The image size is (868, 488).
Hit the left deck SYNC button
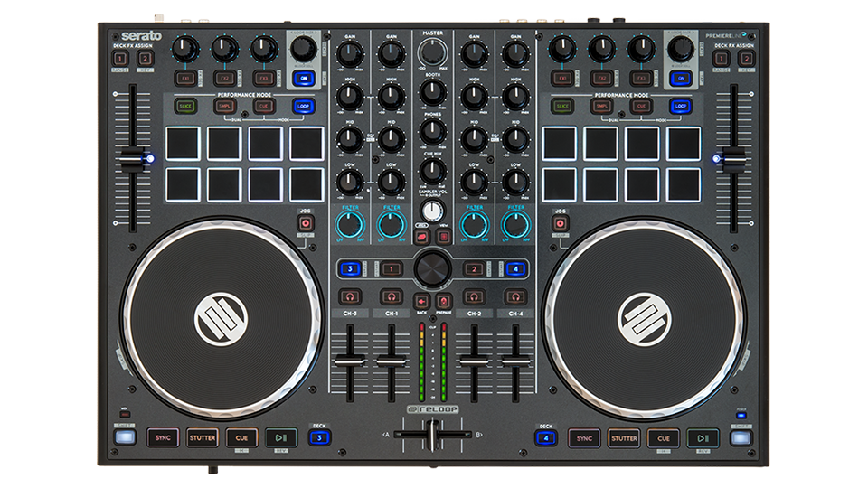pyautogui.click(x=163, y=437)
